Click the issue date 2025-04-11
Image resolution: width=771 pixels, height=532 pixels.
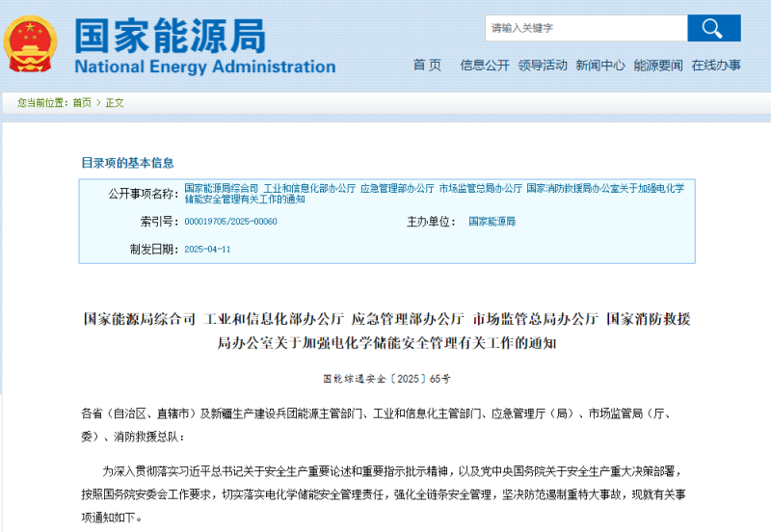(207, 250)
